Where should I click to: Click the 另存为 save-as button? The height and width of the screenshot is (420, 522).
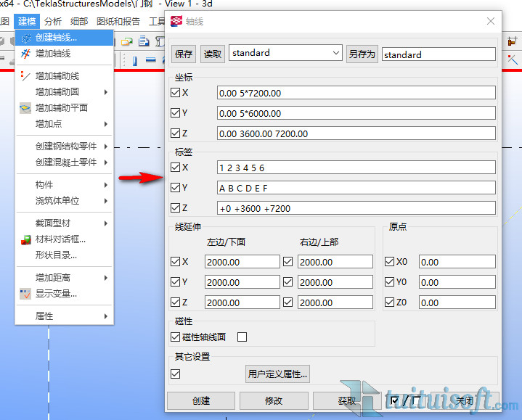coord(362,54)
